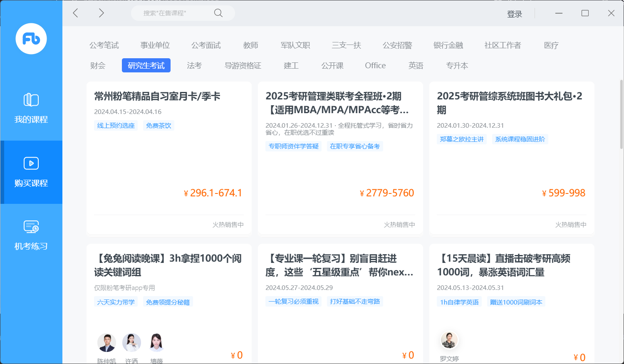The width and height of the screenshot is (624, 364).
Task: Select the active 研究生考试 tab
Action: (146, 65)
